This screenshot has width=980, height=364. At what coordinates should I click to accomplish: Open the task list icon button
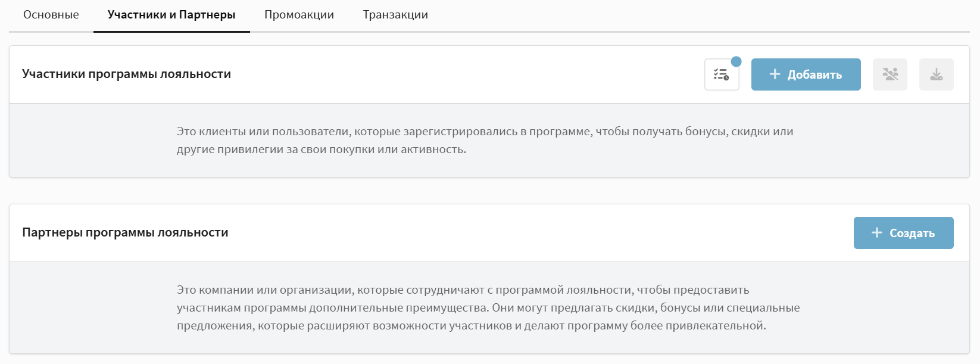pos(721,75)
